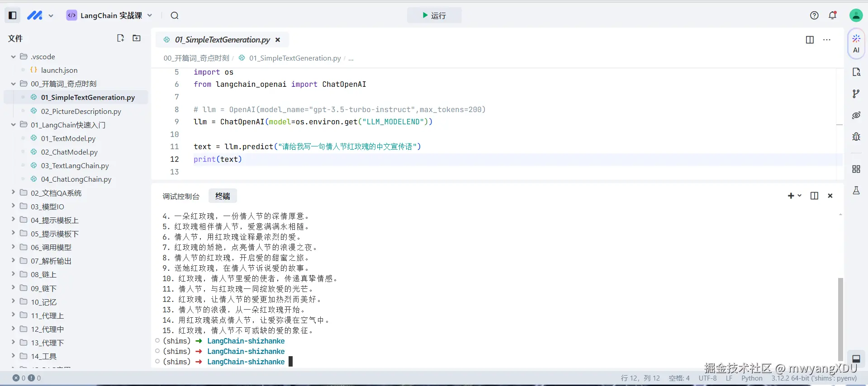Collapse the .vscode folder

pos(13,56)
